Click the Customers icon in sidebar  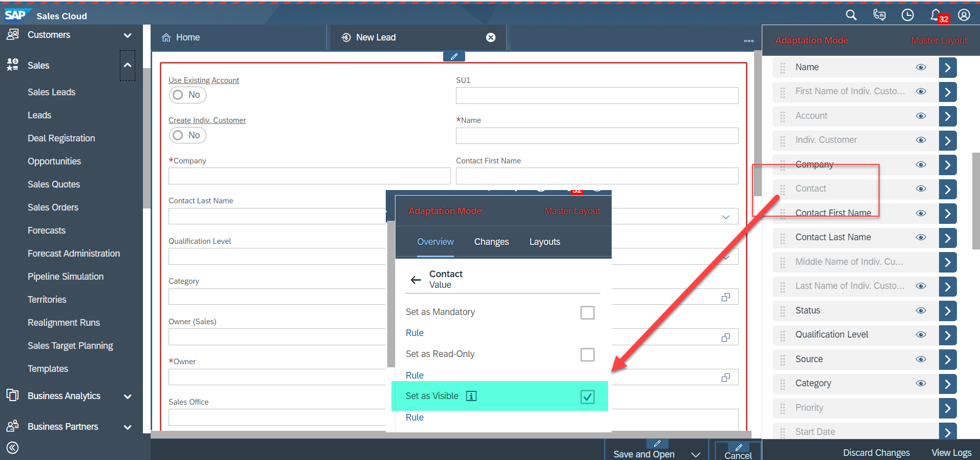click(x=12, y=35)
